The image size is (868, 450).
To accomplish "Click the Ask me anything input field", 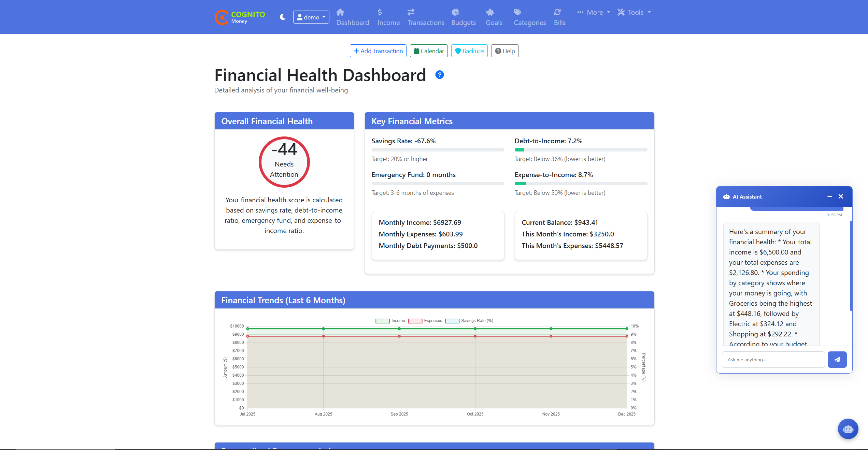I will coord(773,359).
